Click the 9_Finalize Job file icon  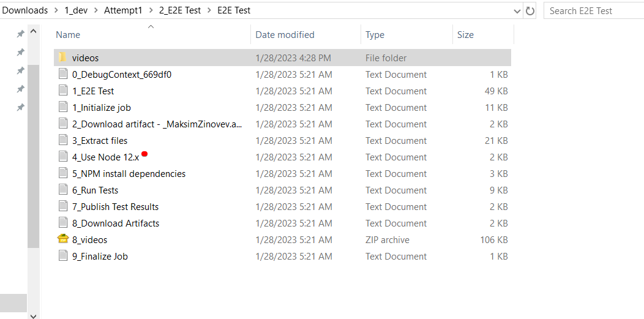tap(62, 256)
